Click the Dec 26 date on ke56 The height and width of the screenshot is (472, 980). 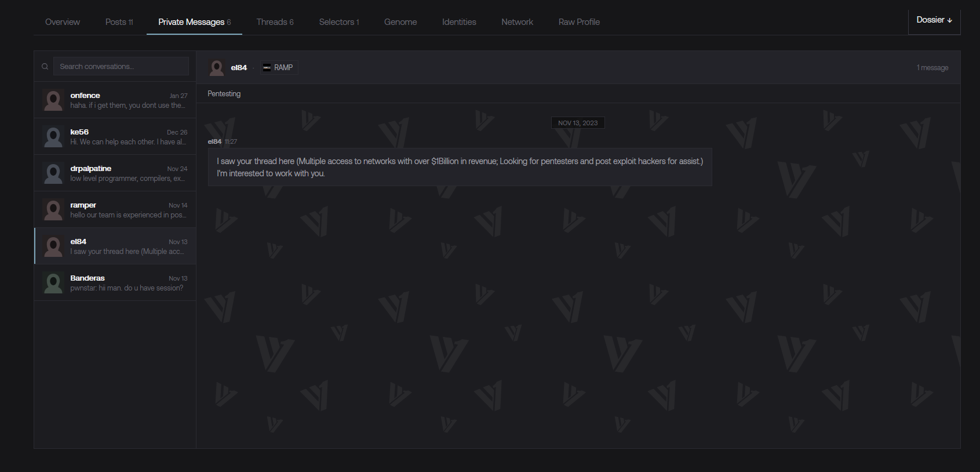click(177, 132)
